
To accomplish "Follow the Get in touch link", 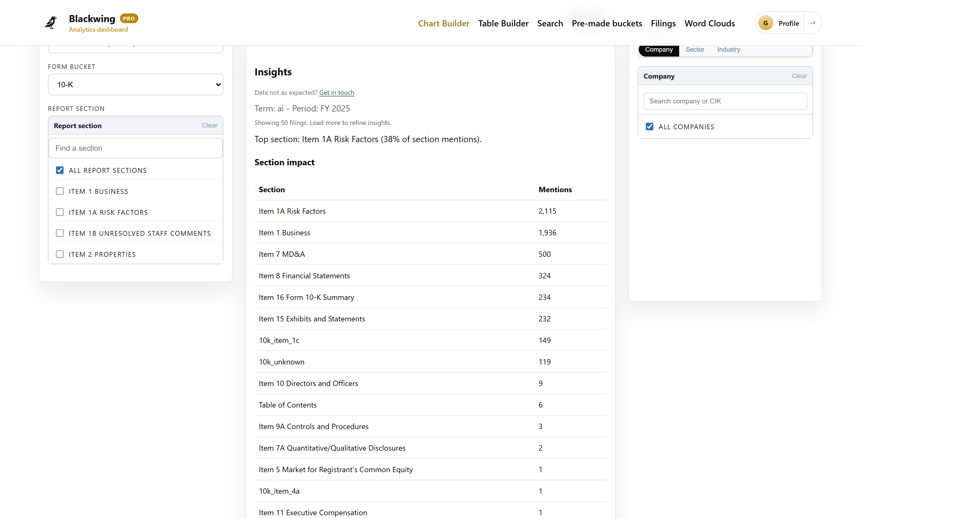I will (x=336, y=92).
